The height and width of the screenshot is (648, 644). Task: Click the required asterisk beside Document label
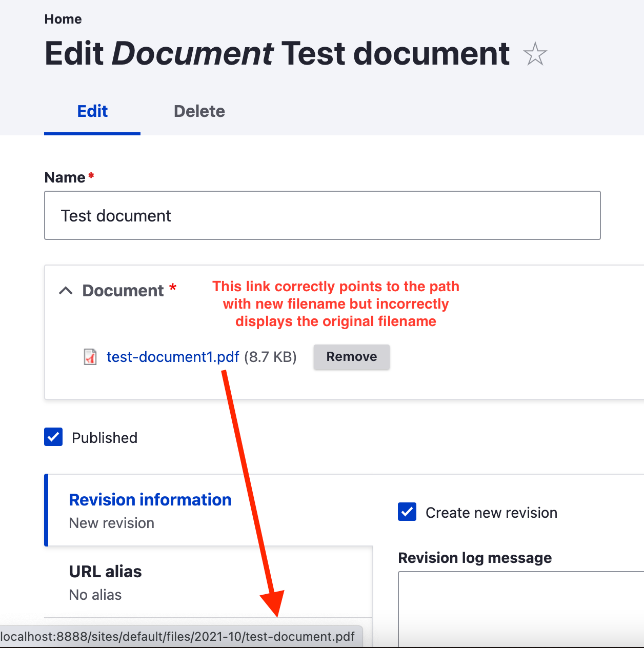click(x=173, y=289)
